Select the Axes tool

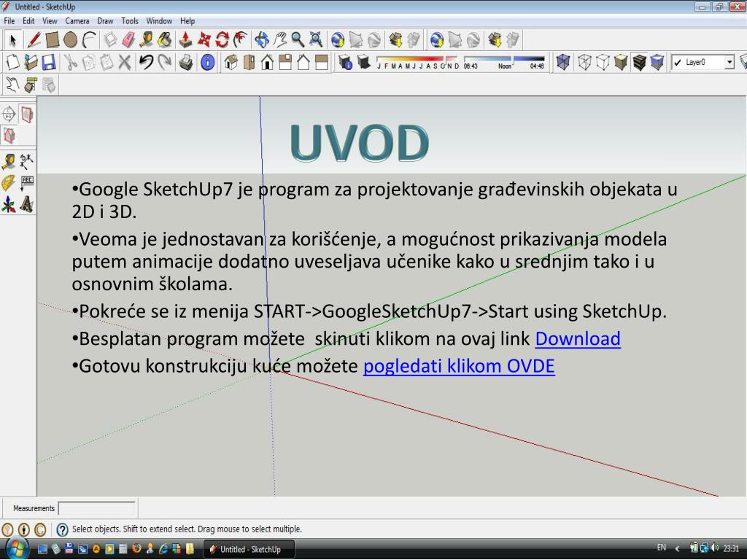click(9, 205)
